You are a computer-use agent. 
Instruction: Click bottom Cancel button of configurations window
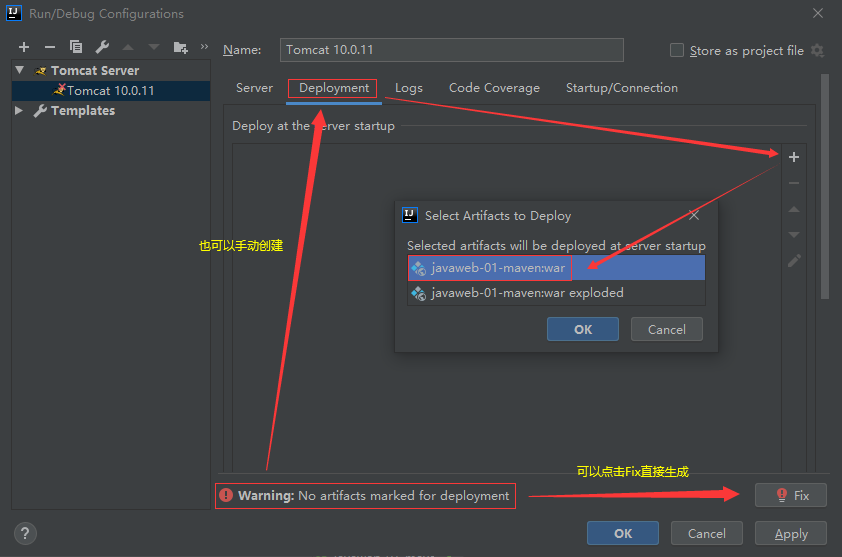point(707,533)
